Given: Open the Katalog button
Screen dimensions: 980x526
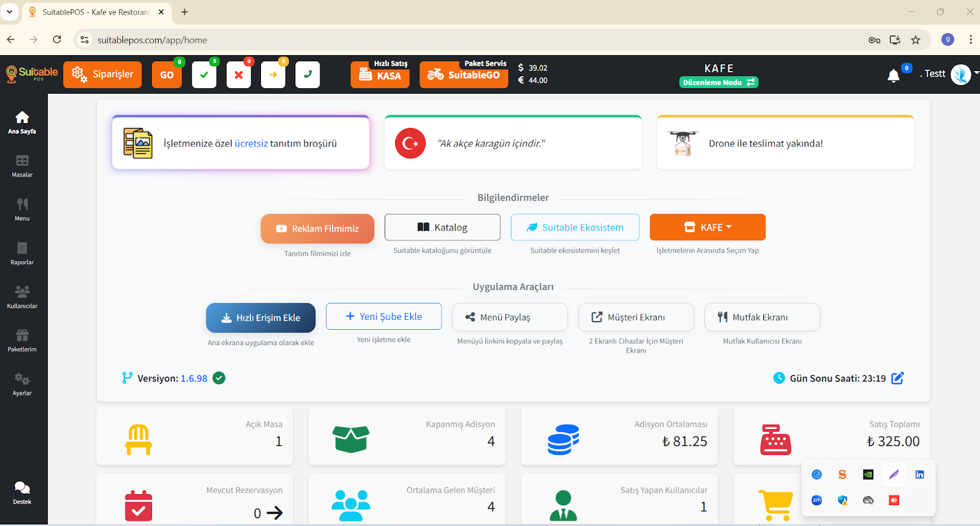Looking at the screenshot, I should 442,227.
